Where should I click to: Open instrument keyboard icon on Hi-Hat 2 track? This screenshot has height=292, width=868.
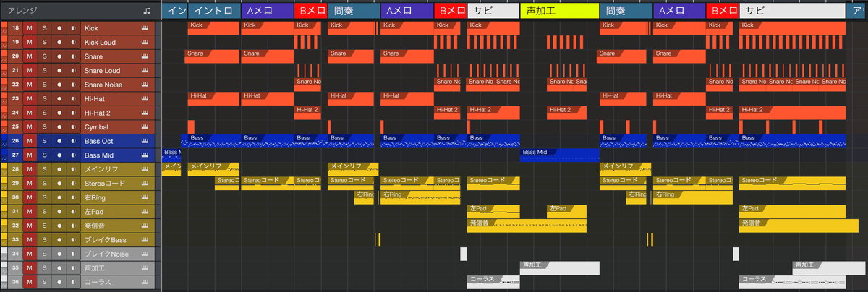[x=144, y=113]
